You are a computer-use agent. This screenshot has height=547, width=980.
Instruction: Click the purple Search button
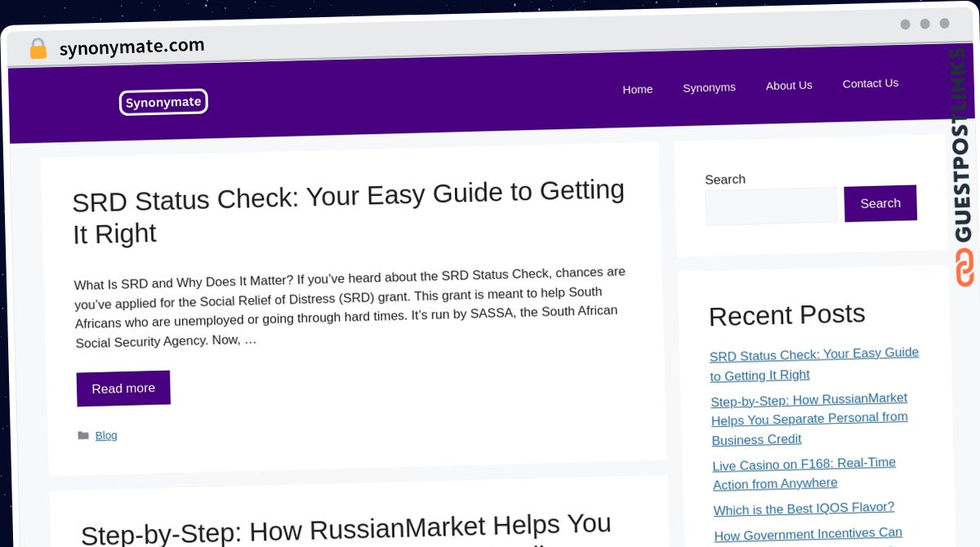tap(880, 203)
